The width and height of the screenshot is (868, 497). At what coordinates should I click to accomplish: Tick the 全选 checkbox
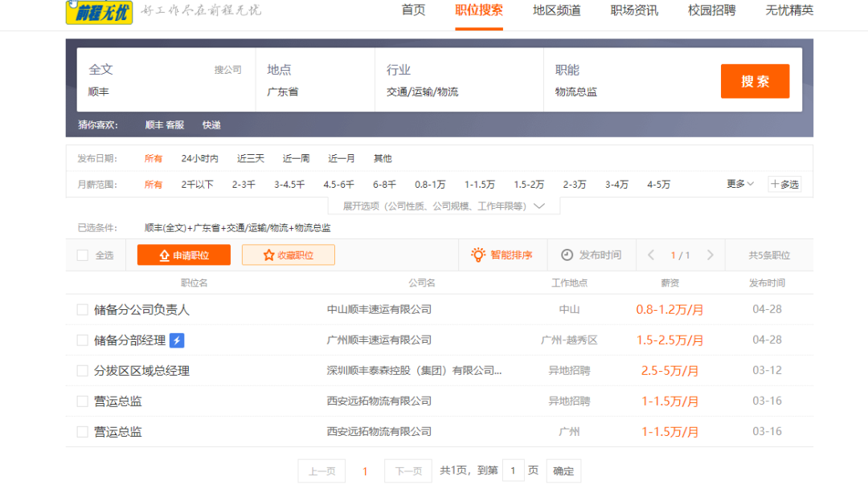coord(82,255)
